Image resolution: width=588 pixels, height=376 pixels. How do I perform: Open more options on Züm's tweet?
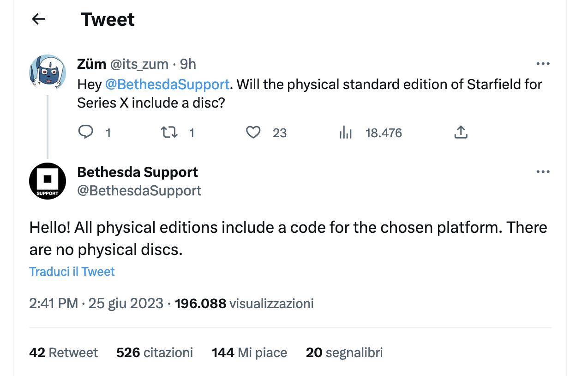coord(543,64)
